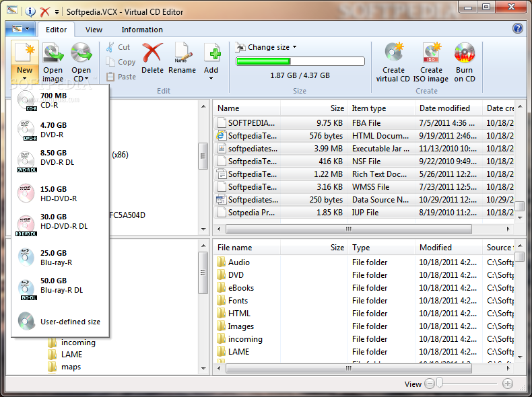532x397 pixels.
Task: Click the Add file icon
Action: (x=212, y=53)
